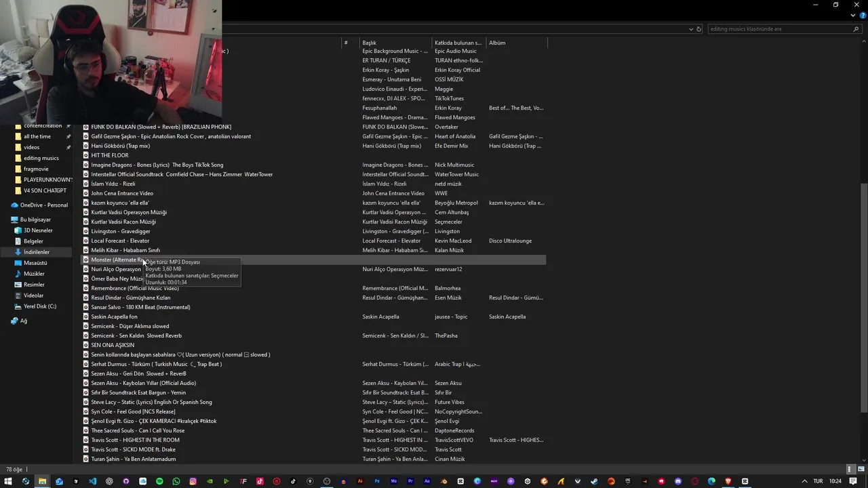Viewport: 868px width, 488px height.
Task: Launch Adobe Photoshop from taskbar
Action: point(377,481)
